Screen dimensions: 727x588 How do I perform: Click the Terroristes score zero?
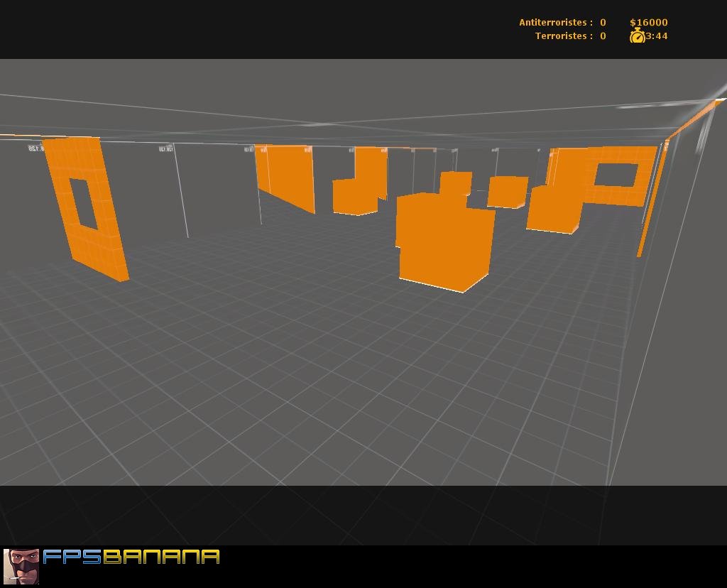click(x=601, y=36)
